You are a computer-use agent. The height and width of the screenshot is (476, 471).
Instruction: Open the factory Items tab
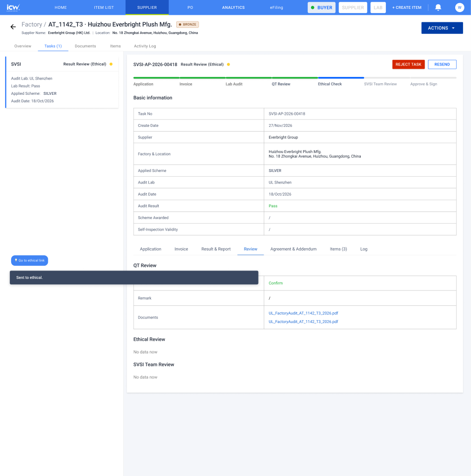click(x=115, y=46)
